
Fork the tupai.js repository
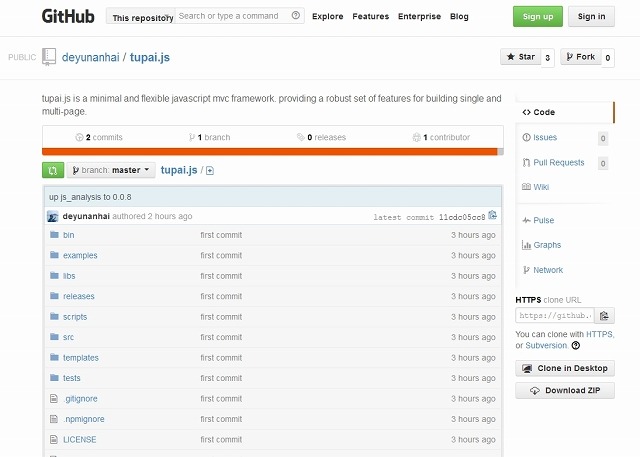pyautogui.click(x=581, y=57)
